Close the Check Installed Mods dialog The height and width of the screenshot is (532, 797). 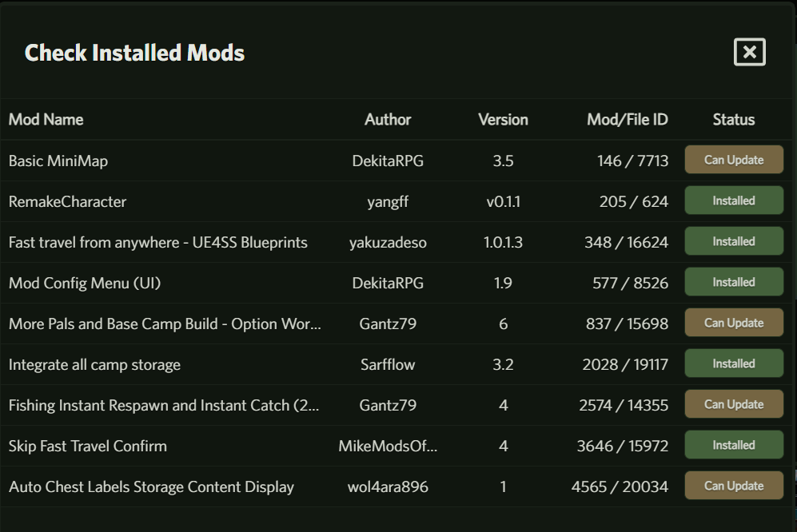pos(749,52)
